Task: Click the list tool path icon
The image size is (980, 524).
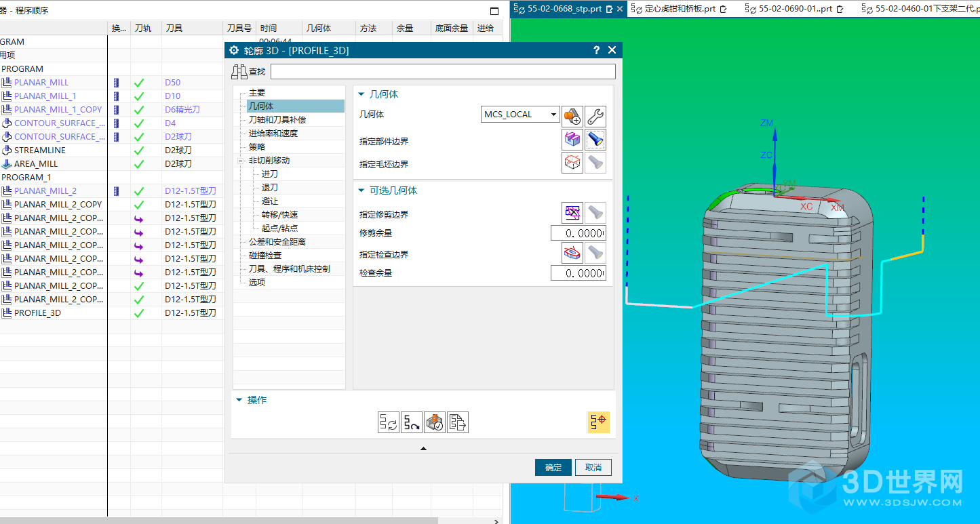Action: [458, 422]
